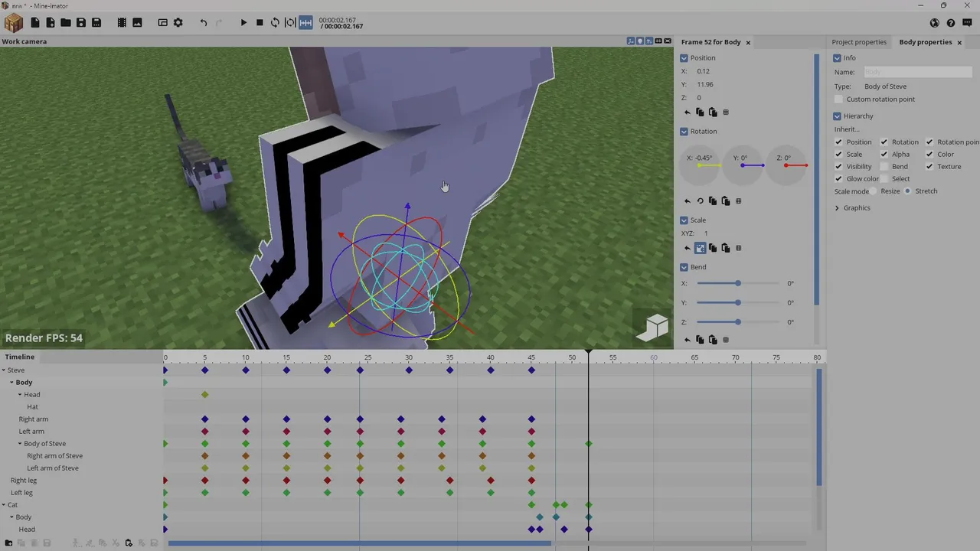Image resolution: width=980 pixels, height=551 pixels.
Task: Toggle the Bend section checkbox
Action: 684,267
